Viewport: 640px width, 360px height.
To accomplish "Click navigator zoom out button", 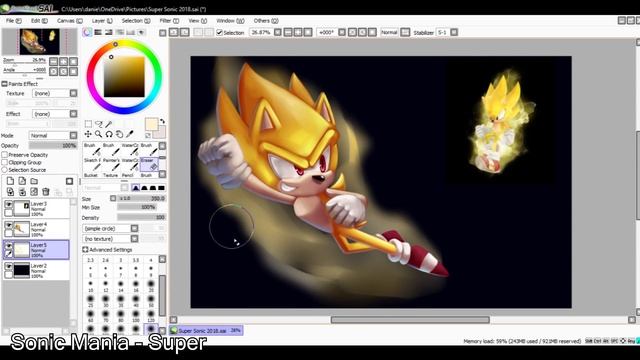I will (x=53, y=61).
